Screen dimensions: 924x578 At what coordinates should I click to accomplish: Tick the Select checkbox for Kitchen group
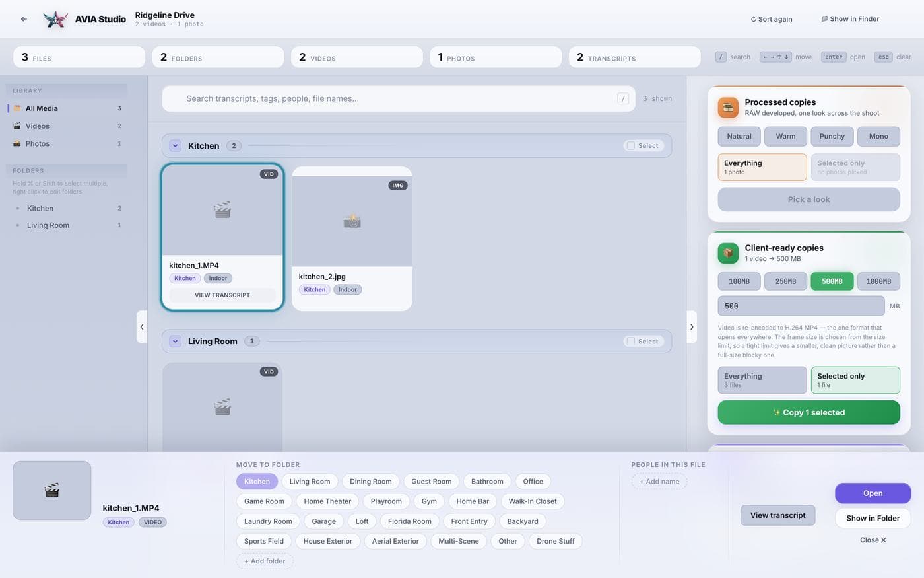point(631,146)
